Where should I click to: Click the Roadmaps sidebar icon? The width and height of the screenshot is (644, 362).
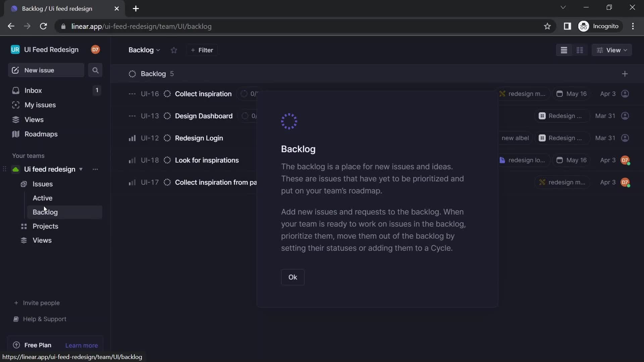click(15, 134)
